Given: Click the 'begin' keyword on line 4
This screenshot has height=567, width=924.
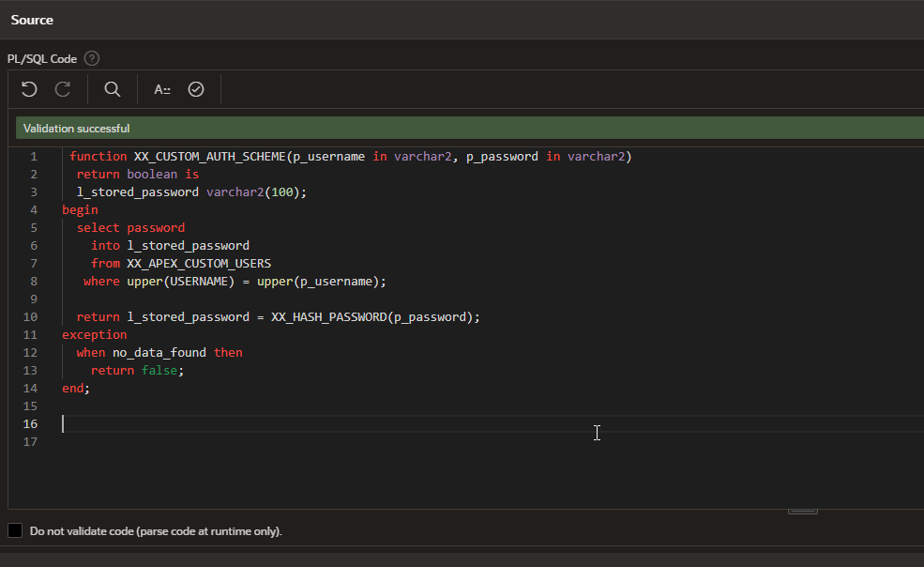Looking at the screenshot, I should pos(80,210).
